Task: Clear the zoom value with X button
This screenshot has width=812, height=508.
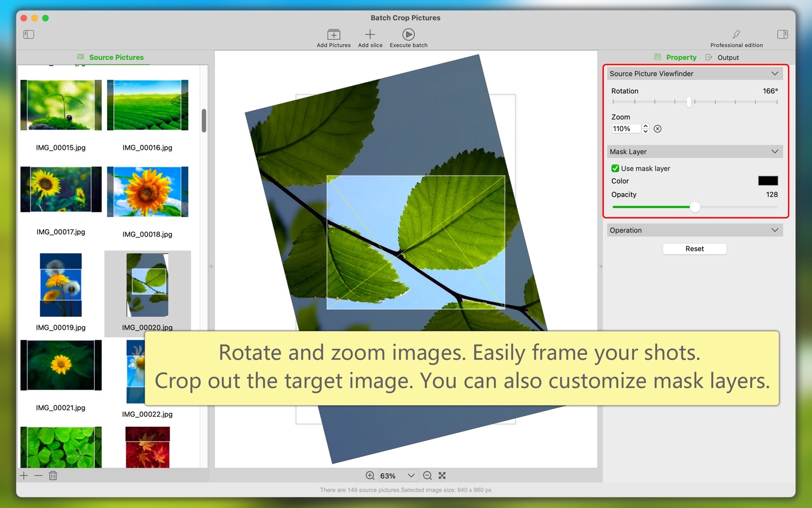Action: [x=658, y=129]
